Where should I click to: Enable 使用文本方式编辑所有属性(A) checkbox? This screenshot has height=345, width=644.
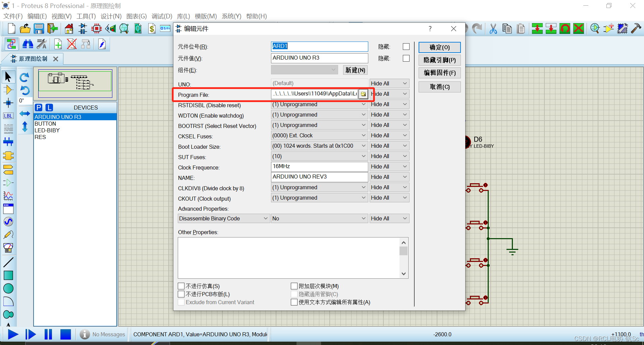[294, 302]
